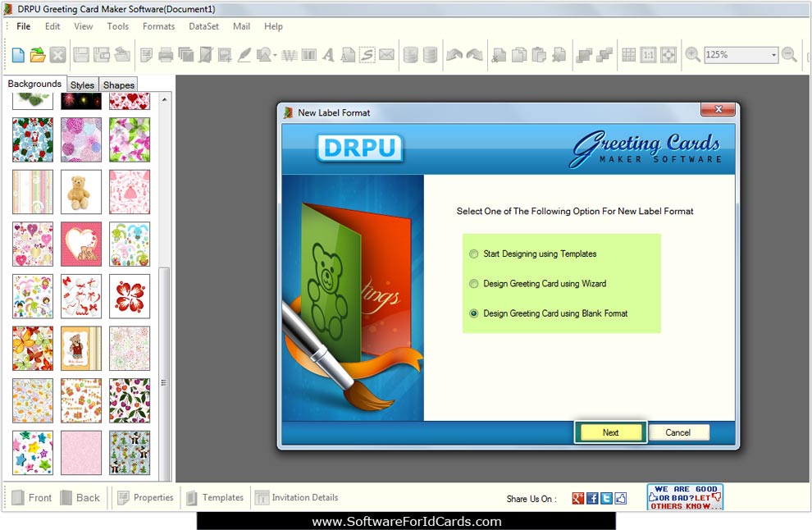Choose the red hibiscus flower background thumbnail
Image resolution: width=812 pixels, height=530 pixels.
pyautogui.click(x=130, y=296)
